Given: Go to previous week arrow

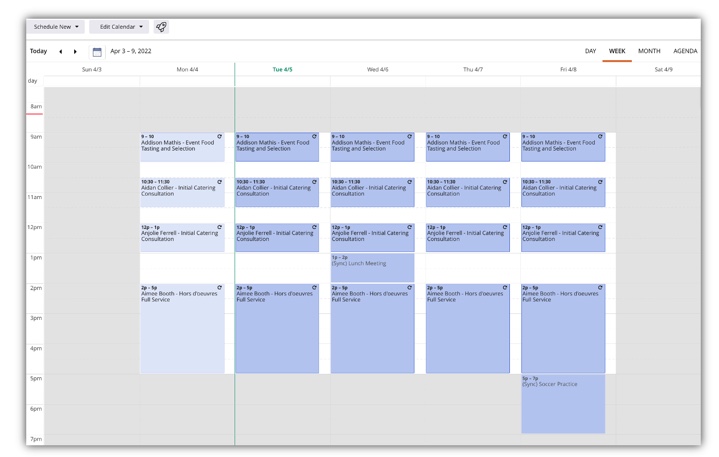Looking at the screenshot, I should pyautogui.click(x=61, y=51).
